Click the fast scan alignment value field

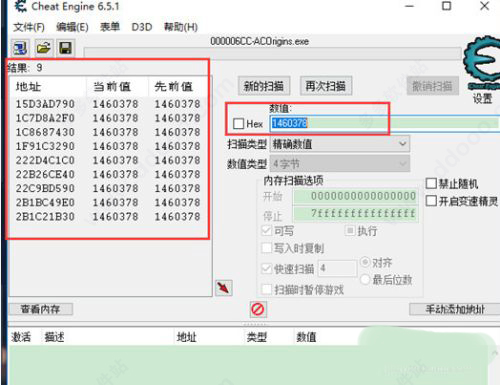tap(337, 269)
